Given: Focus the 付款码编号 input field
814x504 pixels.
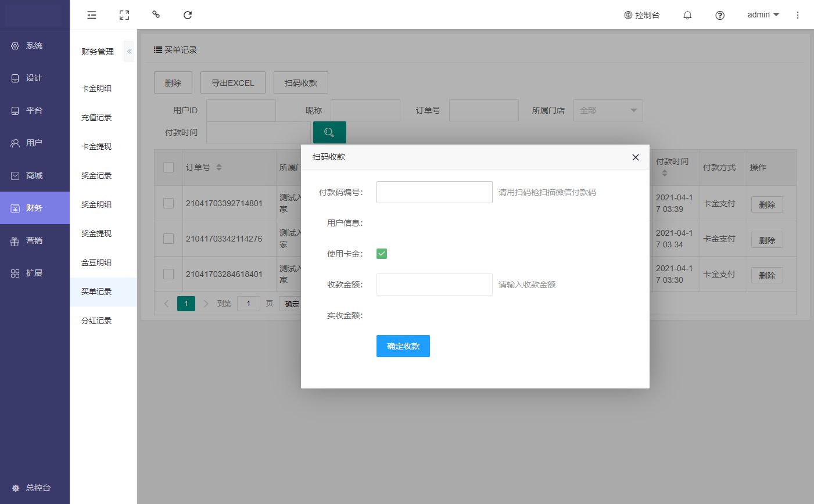Looking at the screenshot, I should click(x=434, y=192).
